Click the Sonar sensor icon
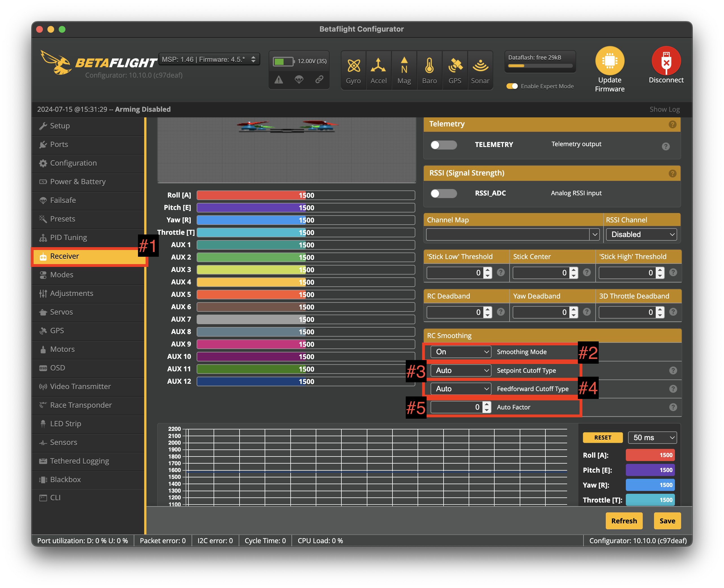 click(x=480, y=65)
